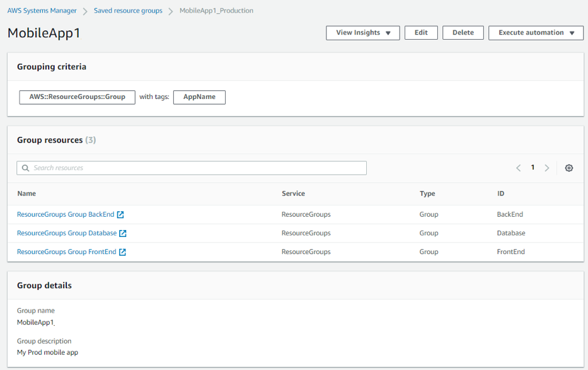The width and height of the screenshot is (588, 370).
Task: Click the search magnifier icon
Action: [x=25, y=168]
